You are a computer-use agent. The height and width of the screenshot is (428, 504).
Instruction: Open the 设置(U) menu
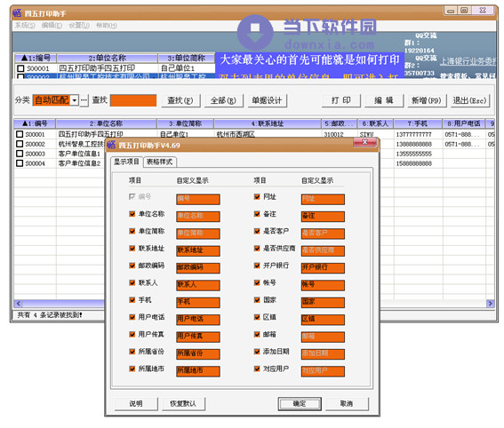coord(79,26)
